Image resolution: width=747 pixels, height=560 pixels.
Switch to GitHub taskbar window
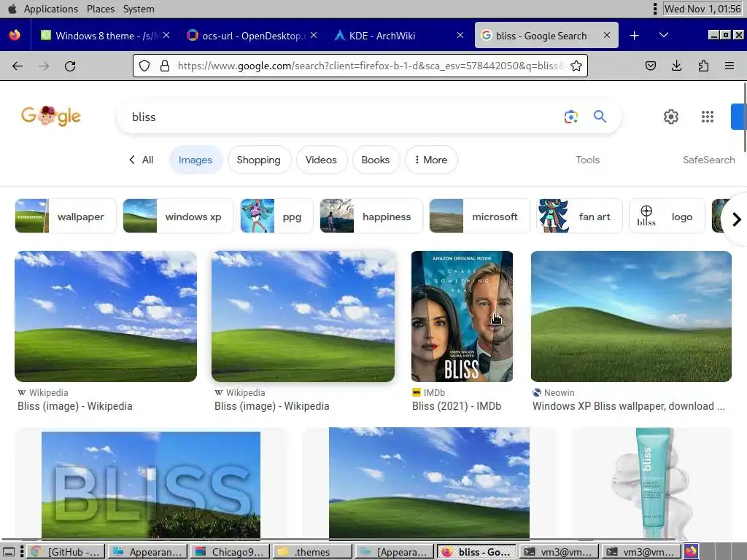tap(66, 552)
